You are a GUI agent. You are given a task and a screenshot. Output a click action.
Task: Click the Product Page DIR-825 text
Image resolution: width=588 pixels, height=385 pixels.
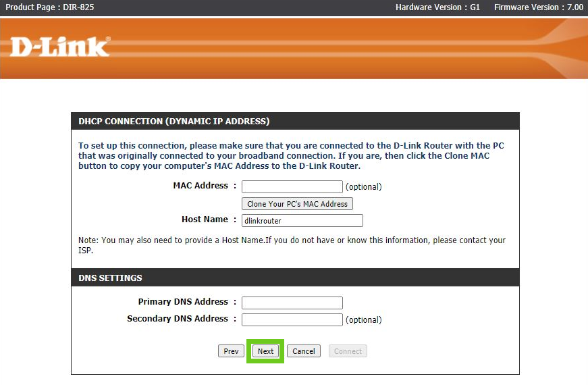point(46,7)
